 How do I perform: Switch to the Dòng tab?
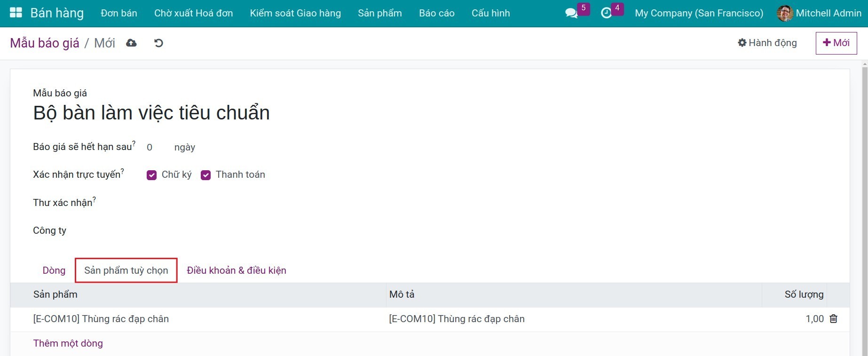tap(54, 270)
